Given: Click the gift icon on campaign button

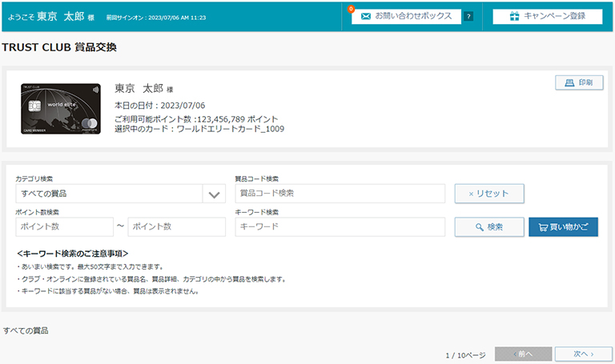Looking at the screenshot, I should [514, 16].
